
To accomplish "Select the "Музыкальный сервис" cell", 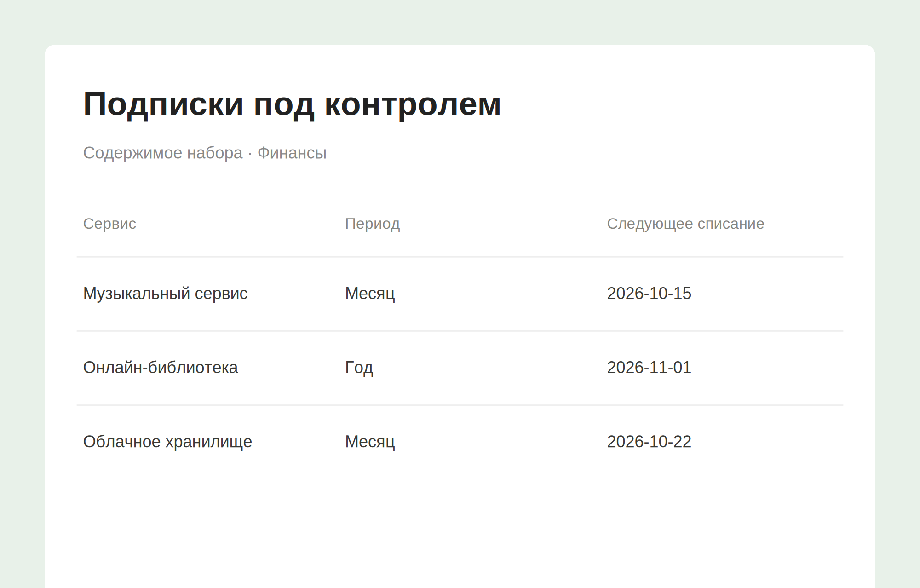I will tap(165, 294).
